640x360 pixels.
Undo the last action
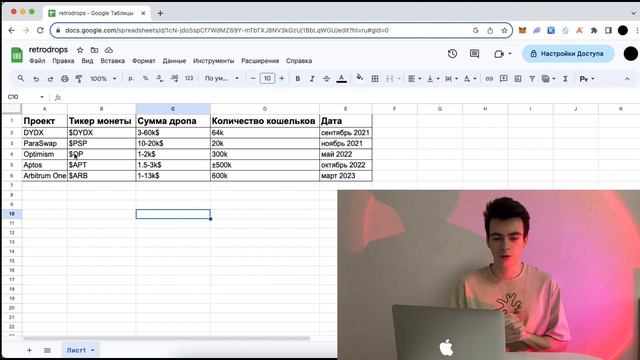click(36, 79)
